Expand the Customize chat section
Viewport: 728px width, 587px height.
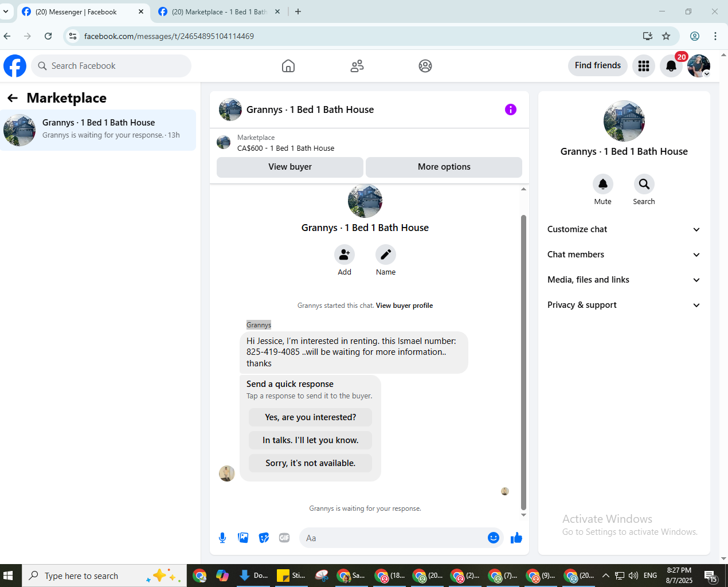[x=624, y=229]
